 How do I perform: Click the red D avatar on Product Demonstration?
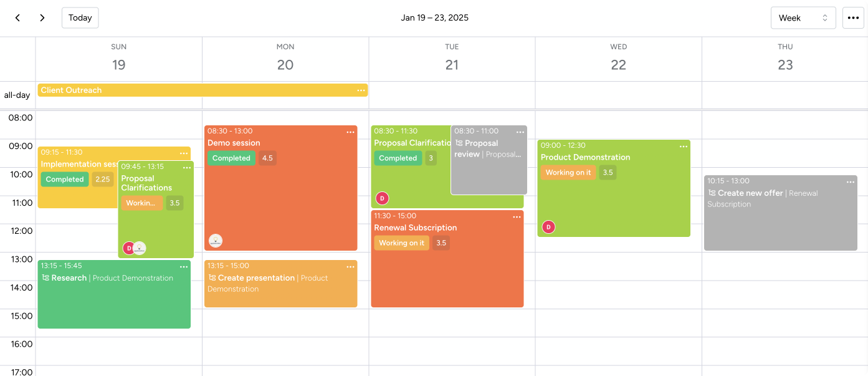(x=548, y=227)
